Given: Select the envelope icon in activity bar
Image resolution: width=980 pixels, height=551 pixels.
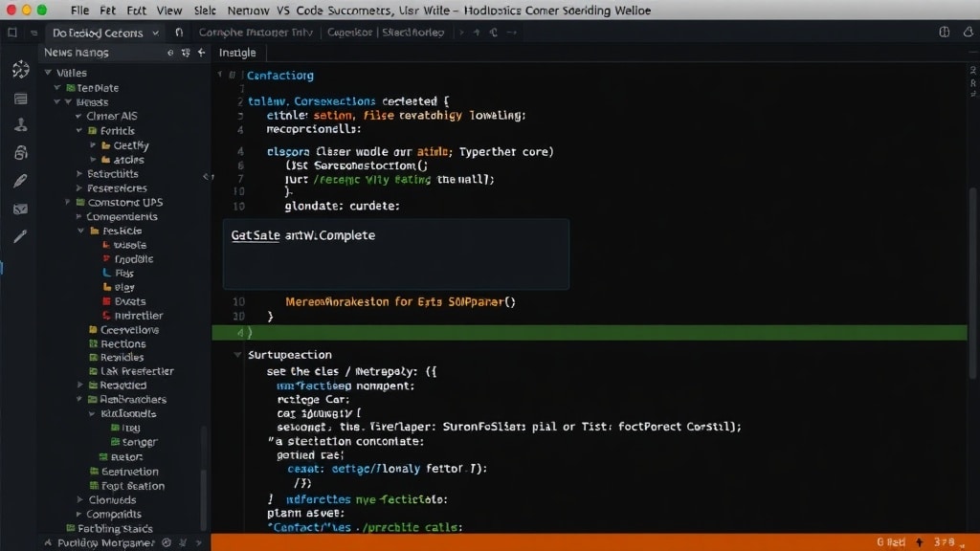Looking at the screenshot, I should (20, 209).
